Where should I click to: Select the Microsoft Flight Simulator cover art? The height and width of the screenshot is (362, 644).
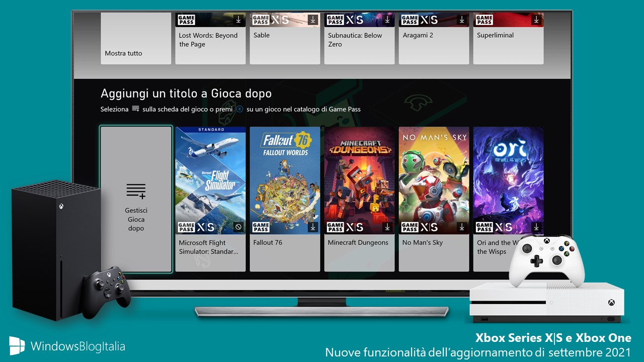coord(210,180)
